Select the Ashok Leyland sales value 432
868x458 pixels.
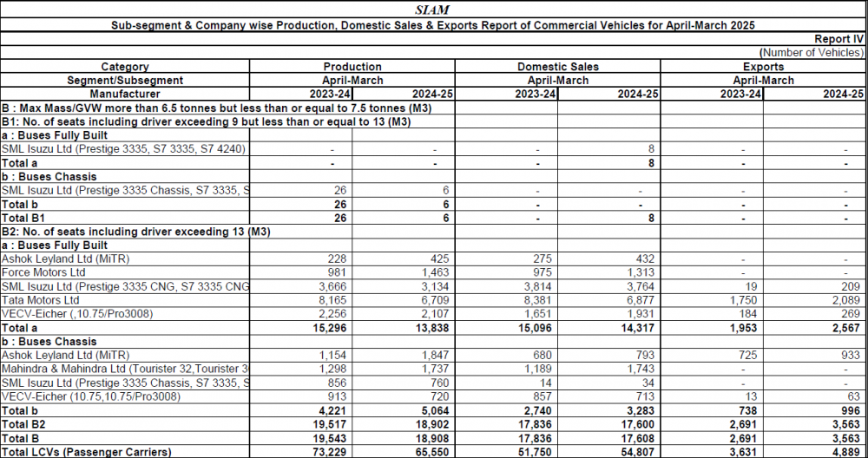646,258
